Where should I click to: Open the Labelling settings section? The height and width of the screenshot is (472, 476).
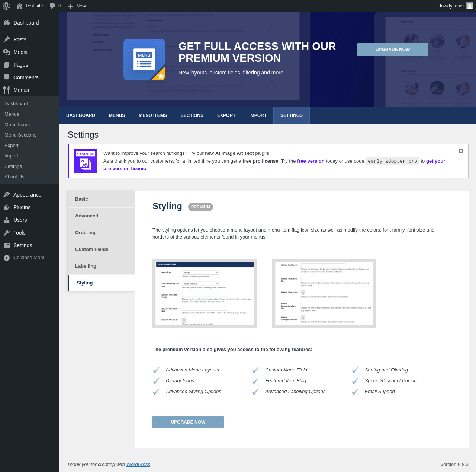coord(101,266)
